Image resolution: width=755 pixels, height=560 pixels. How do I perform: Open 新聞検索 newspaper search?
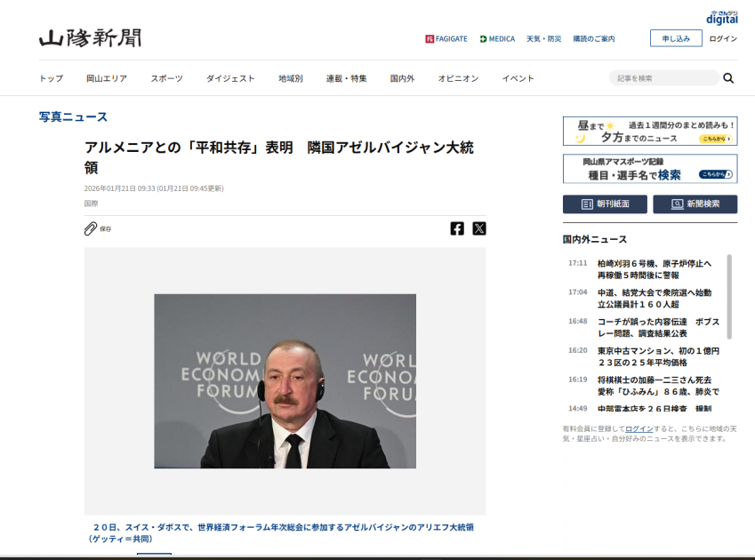point(695,204)
